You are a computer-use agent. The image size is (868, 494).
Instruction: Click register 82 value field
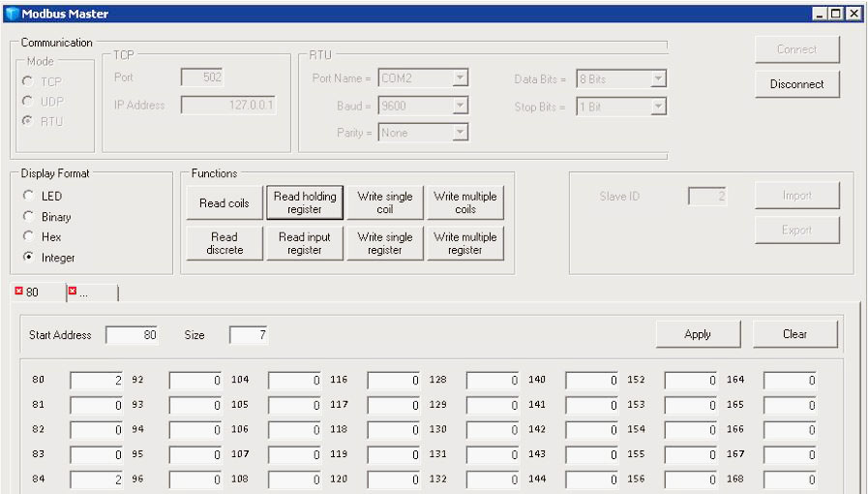coord(97,430)
